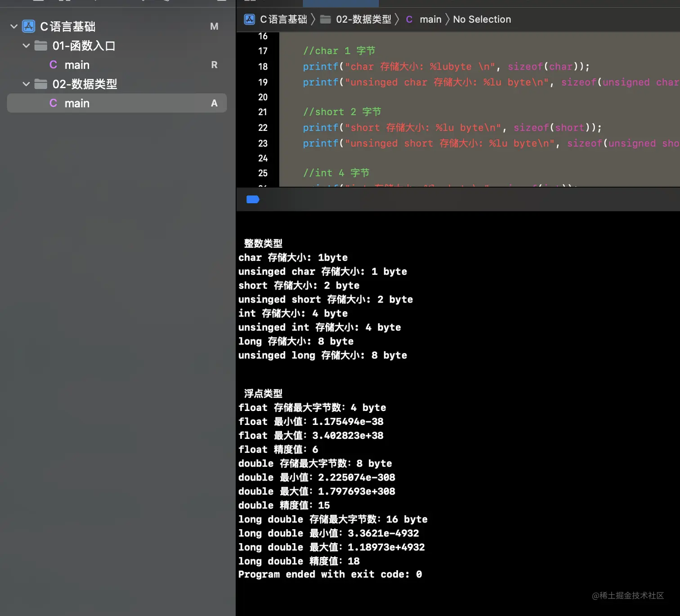Click console line 'float 精度值: 6'
Image resolution: width=680 pixels, height=616 pixels.
pyautogui.click(x=278, y=450)
